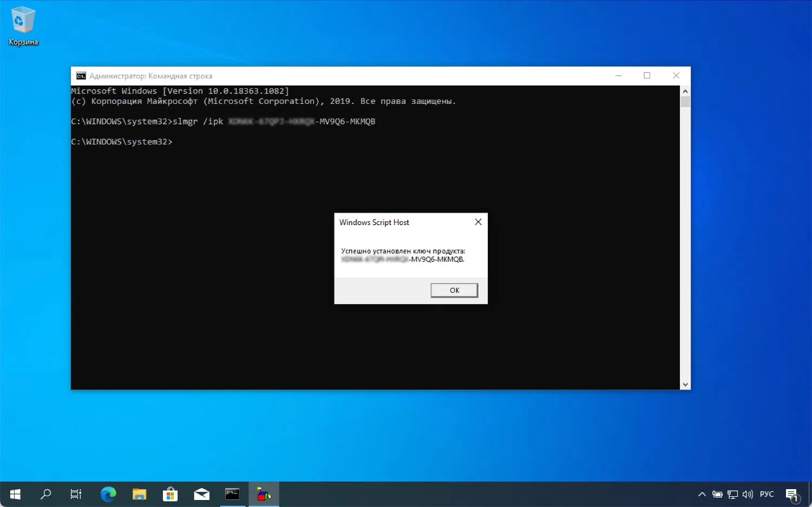812x507 pixels.
Task: Open Task View
Action: point(76,494)
